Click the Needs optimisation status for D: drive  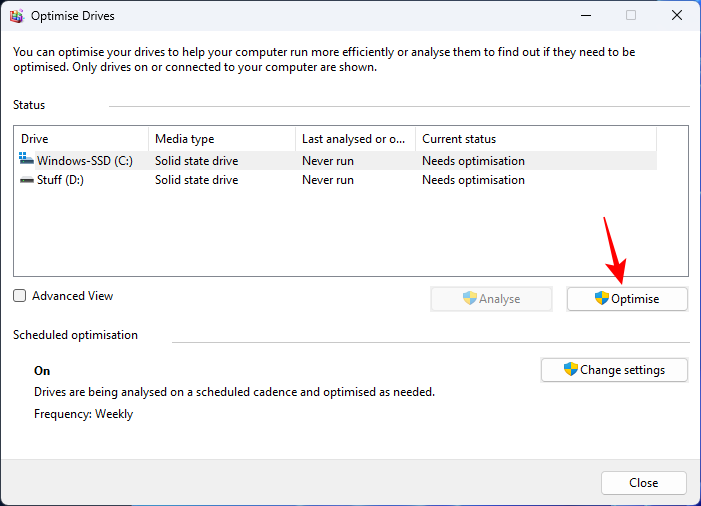473,180
